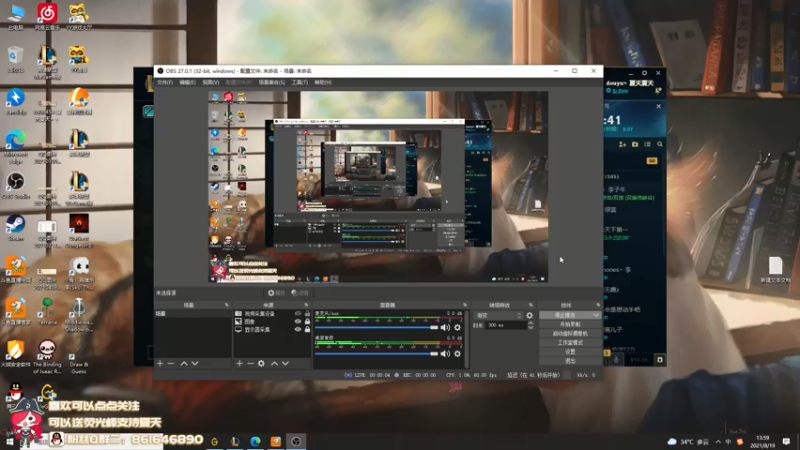Open the Steam desktop shortcut
800x450 pixels.
click(16, 228)
